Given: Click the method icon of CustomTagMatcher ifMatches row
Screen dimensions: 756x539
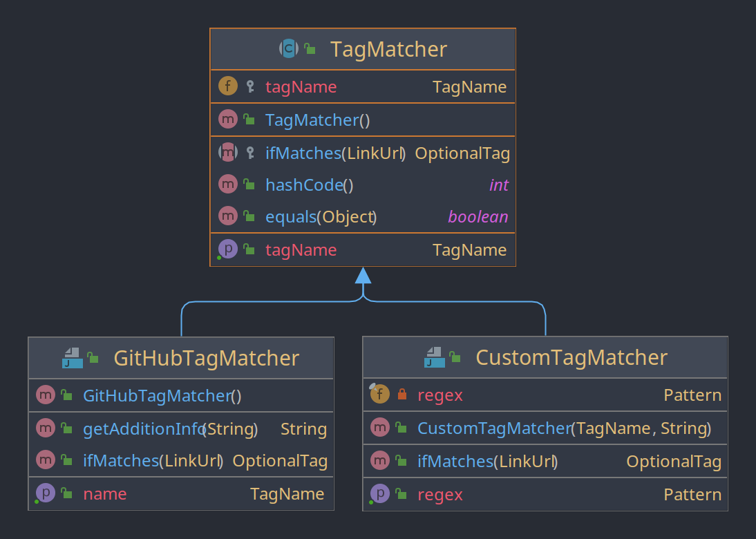Looking at the screenshot, I should 380,460.
